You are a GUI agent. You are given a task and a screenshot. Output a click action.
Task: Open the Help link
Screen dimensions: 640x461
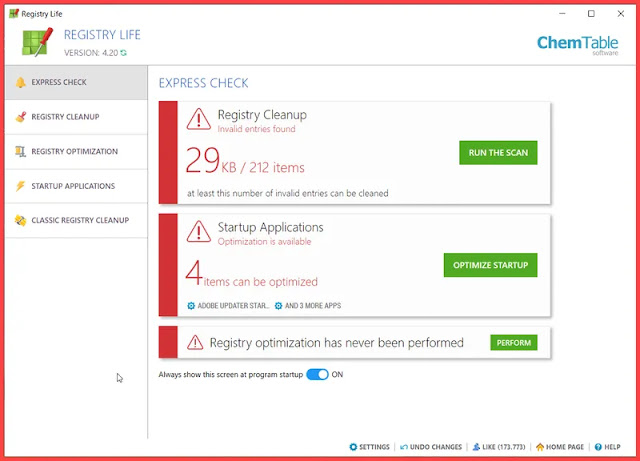click(607, 447)
